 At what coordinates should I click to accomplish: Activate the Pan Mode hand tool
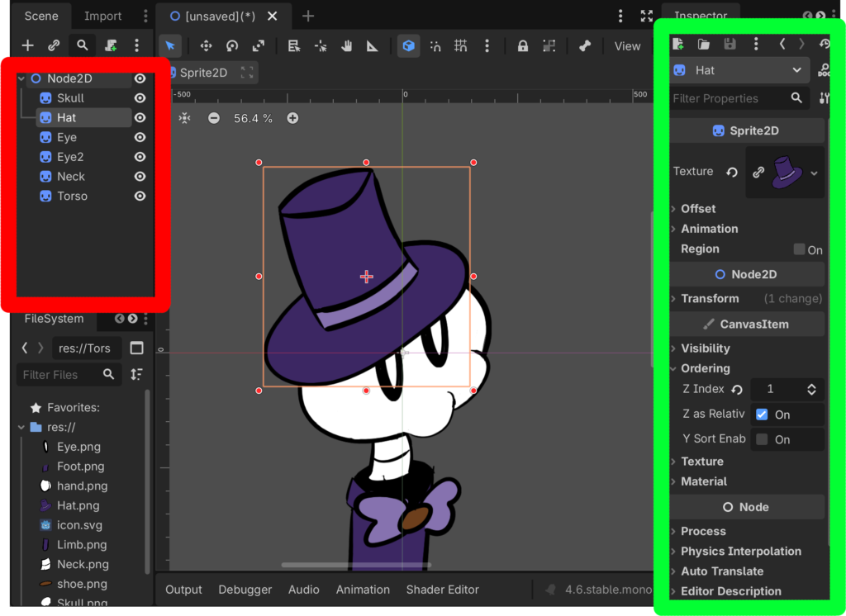point(346,46)
